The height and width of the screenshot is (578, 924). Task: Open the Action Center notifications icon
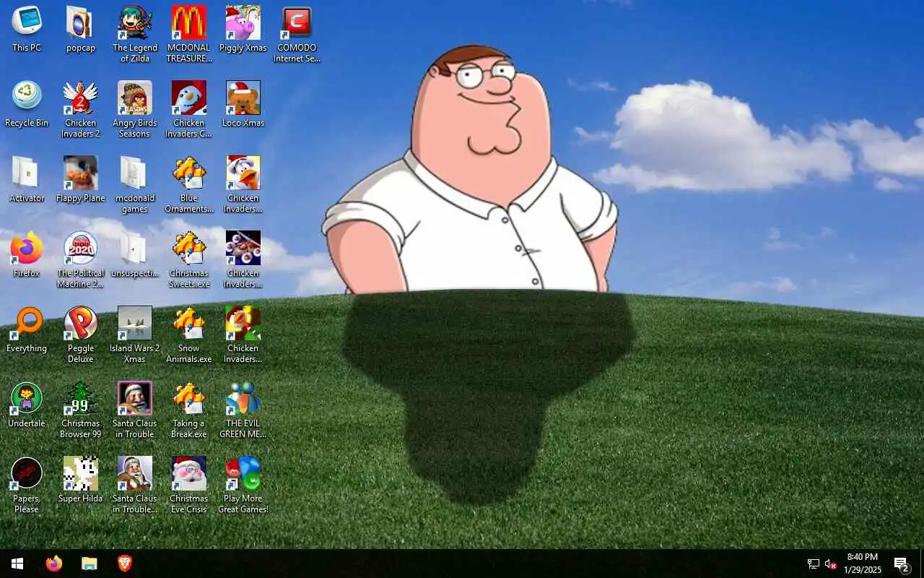click(x=901, y=564)
